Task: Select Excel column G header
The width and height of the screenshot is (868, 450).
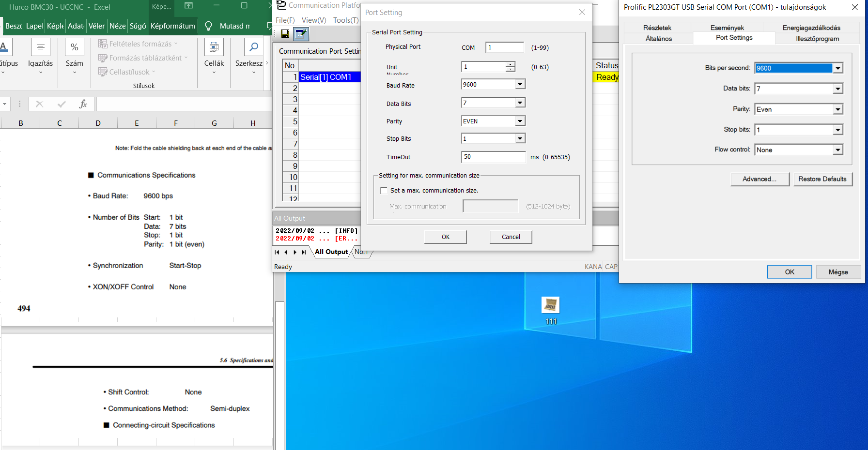Action: pos(214,123)
